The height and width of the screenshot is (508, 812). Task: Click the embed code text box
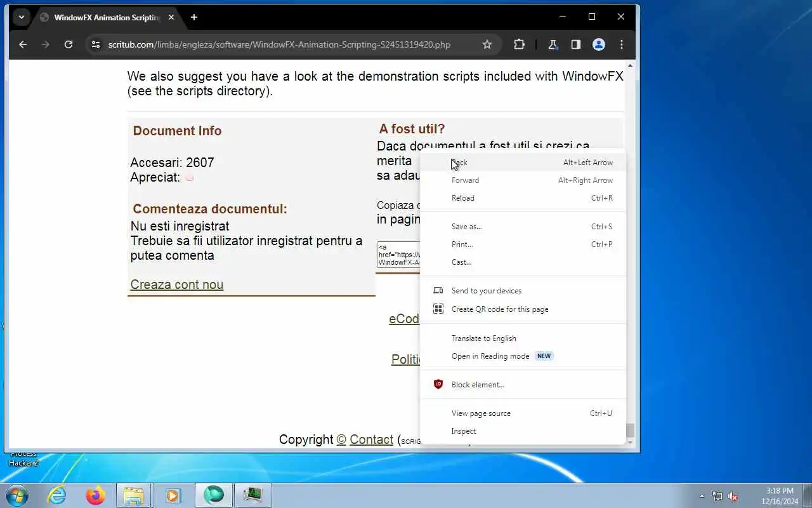(x=398, y=255)
